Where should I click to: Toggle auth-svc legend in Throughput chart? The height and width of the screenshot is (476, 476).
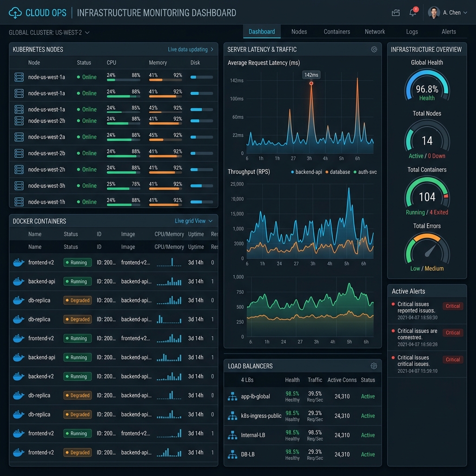coord(365,172)
